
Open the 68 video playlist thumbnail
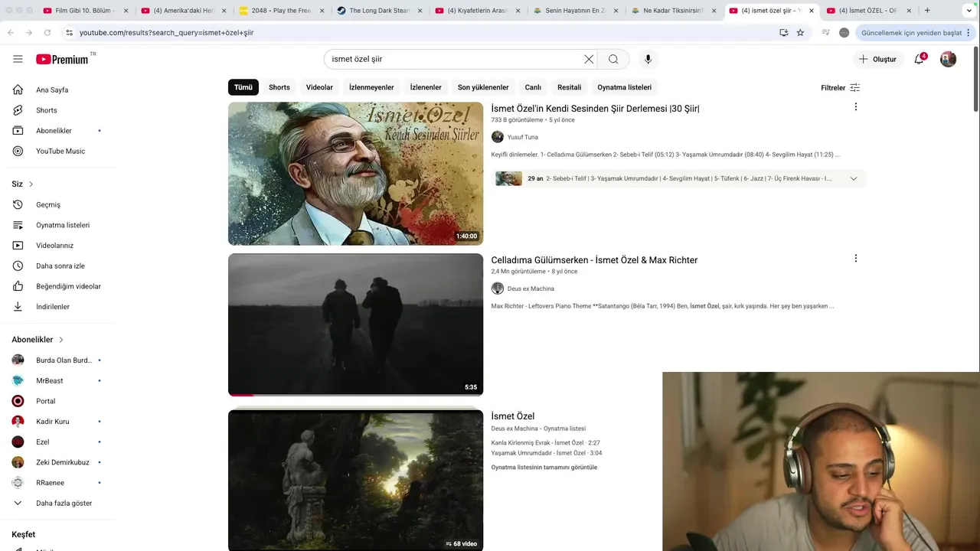tap(355, 481)
